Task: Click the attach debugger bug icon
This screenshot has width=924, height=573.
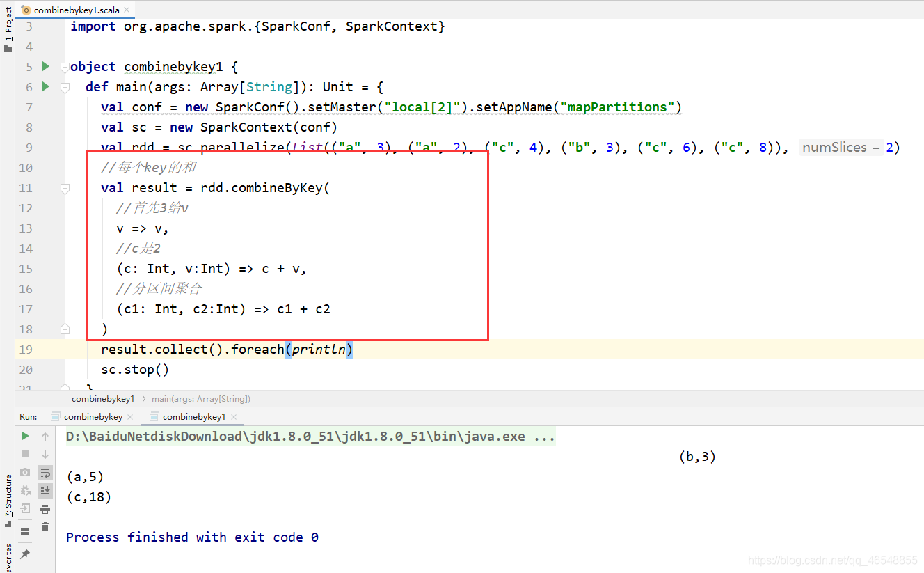Action: point(25,490)
